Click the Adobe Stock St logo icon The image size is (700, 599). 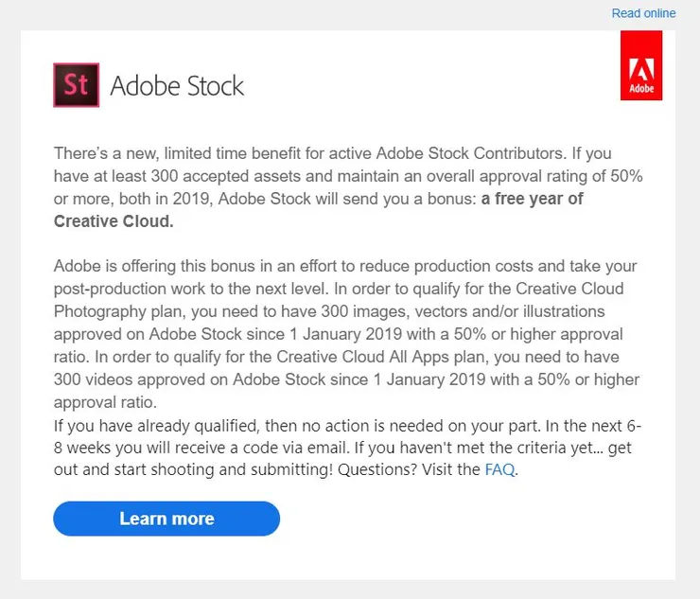(x=76, y=85)
